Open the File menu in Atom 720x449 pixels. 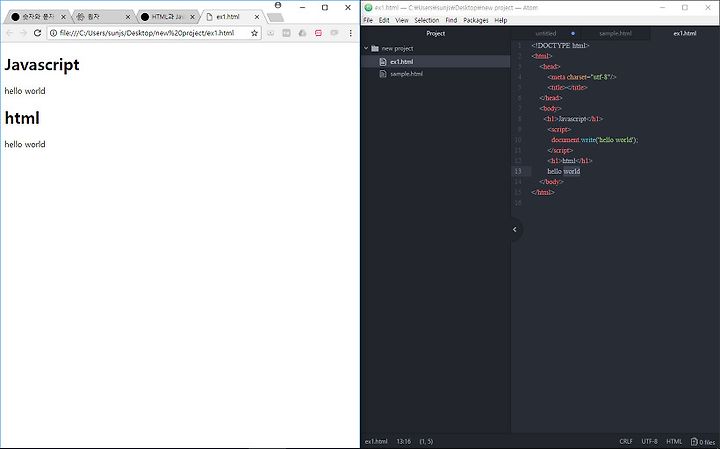click(x=368, y=20)
